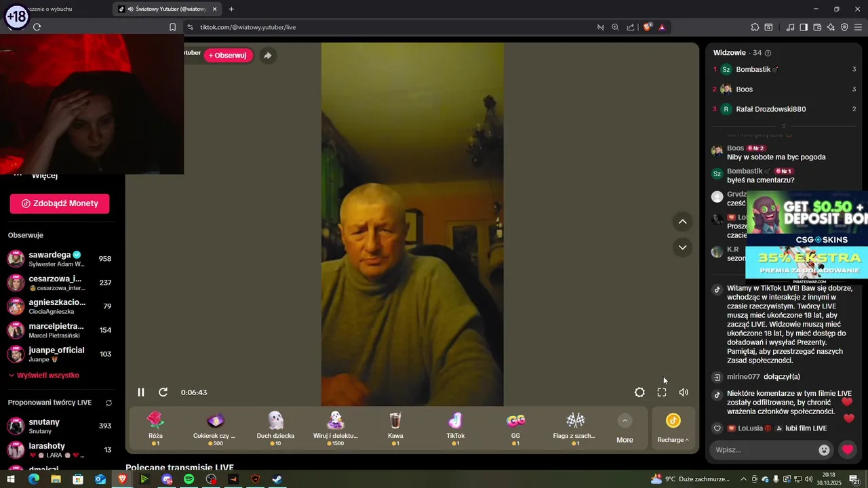Close the Światowy Yutuber tab
This screenshot has width=868, height=488.
(x=215, y=9)
